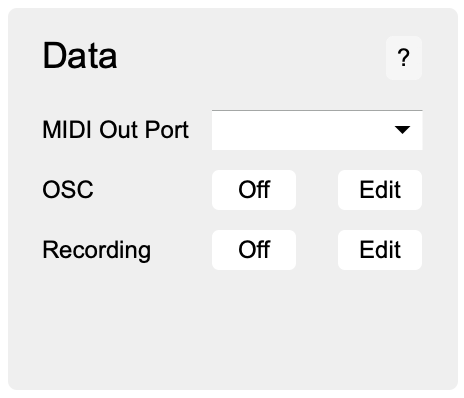Click the Recording label text
464x398 pixels.
97,250
